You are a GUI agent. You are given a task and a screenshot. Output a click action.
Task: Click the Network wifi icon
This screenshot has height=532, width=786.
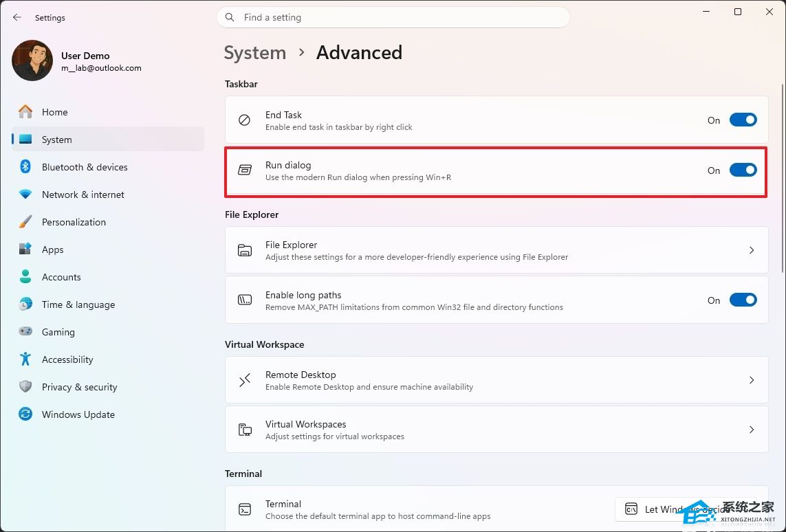(25, 195)
